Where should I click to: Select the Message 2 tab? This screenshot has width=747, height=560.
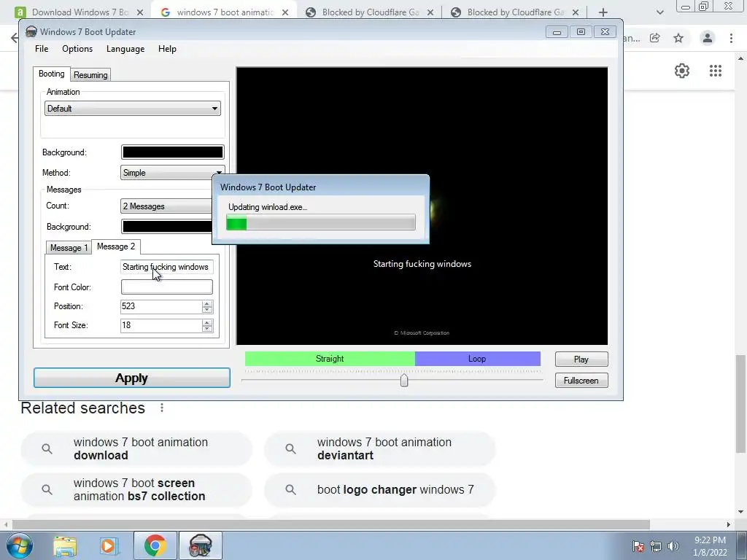pyautogui.click(x=116, y=246)
